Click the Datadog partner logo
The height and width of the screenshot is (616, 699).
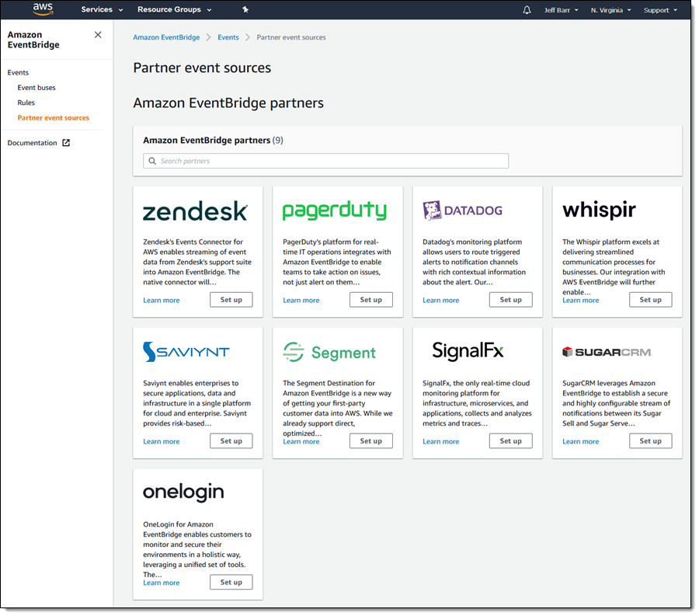462,211
